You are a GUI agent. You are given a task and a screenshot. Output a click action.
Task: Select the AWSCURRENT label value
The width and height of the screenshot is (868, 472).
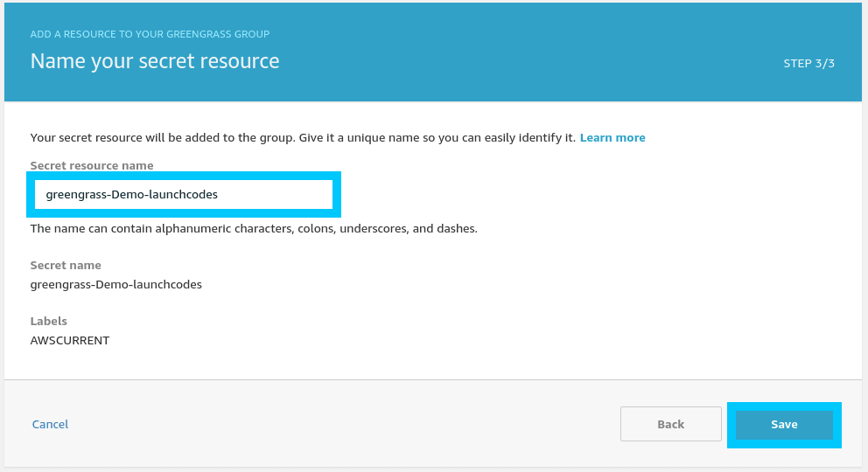(70, 341)
